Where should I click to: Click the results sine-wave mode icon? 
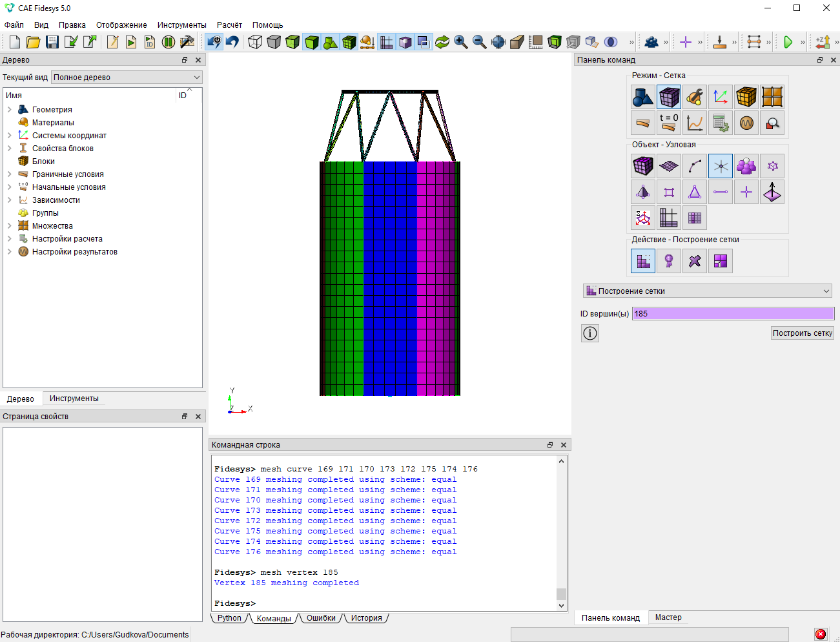click(746, 123)
